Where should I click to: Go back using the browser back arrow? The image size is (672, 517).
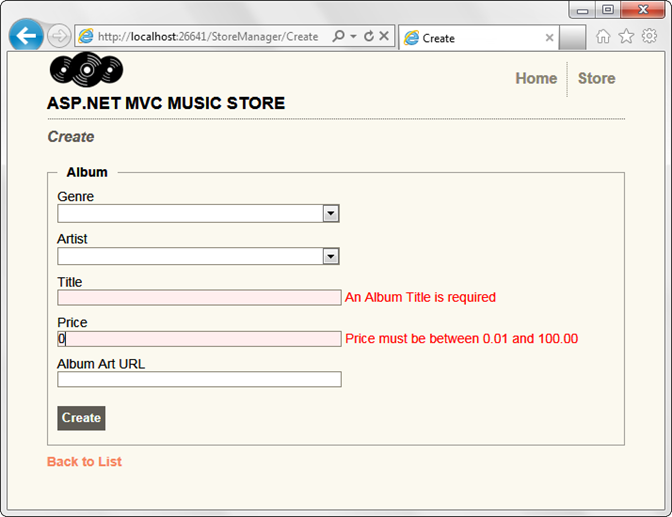pos(26,35)
